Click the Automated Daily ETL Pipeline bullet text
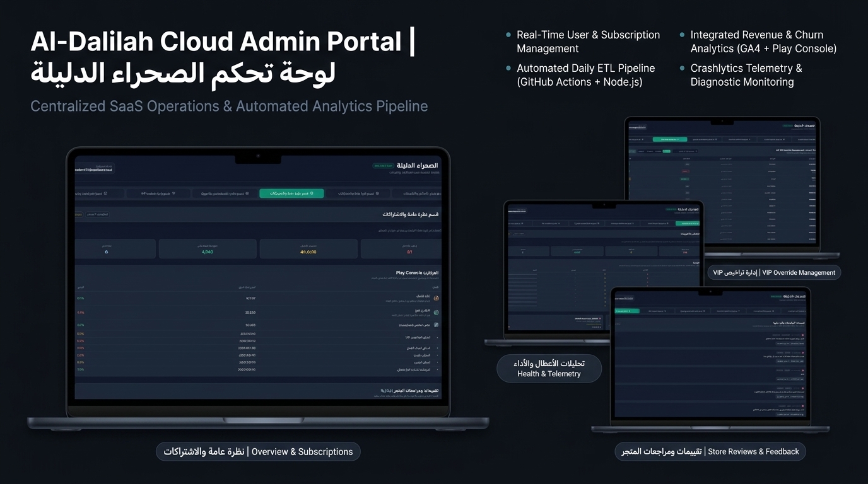Screen dimensions: 868x484 point(586,75)
